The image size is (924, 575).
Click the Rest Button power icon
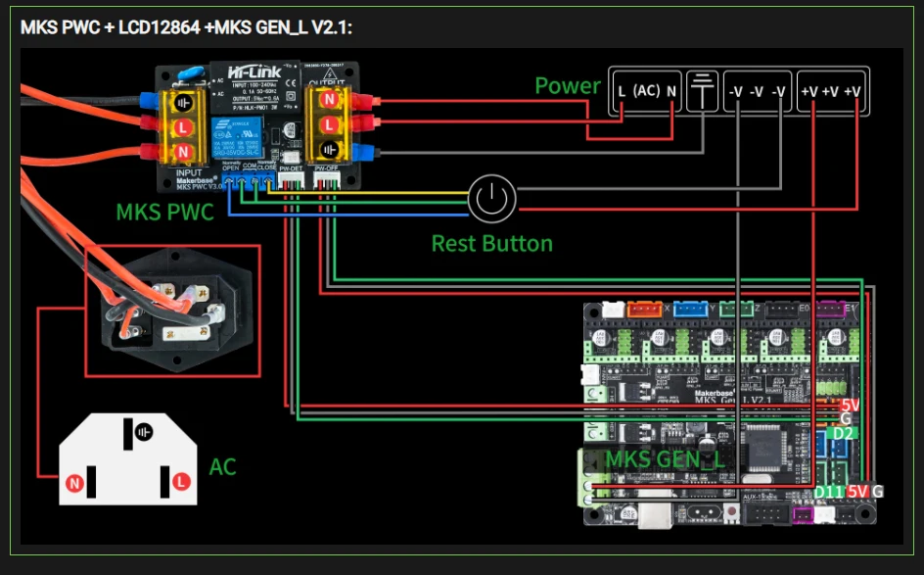pos(492,199)
